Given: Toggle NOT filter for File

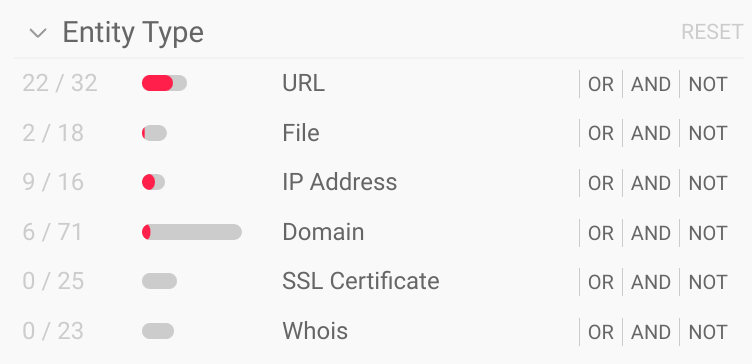Looking at the screenshot, I should tap(708, 133).
